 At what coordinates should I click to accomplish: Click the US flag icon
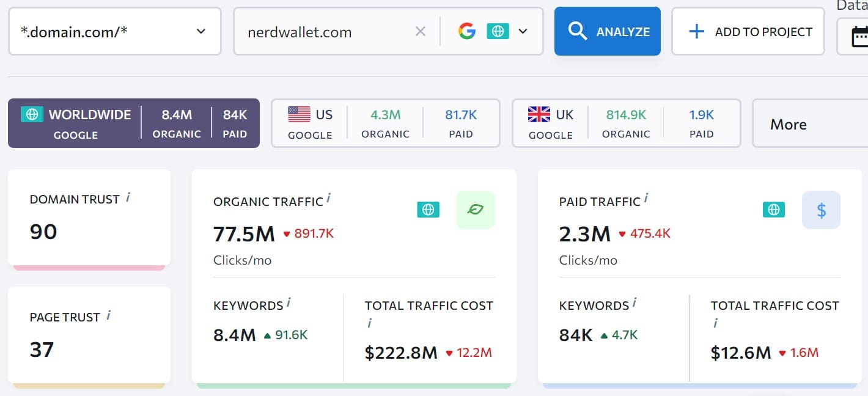pos(300,114)
